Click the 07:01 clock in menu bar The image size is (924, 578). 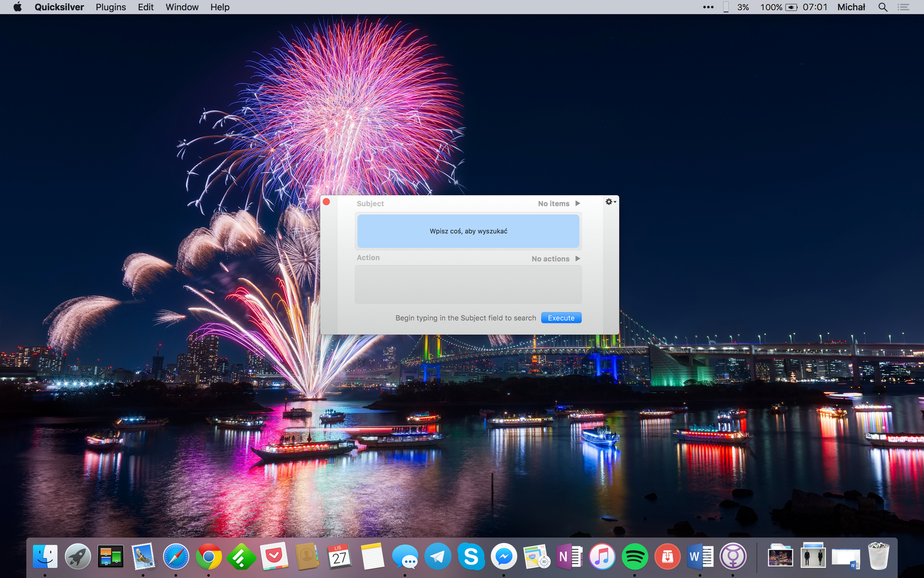815,7
